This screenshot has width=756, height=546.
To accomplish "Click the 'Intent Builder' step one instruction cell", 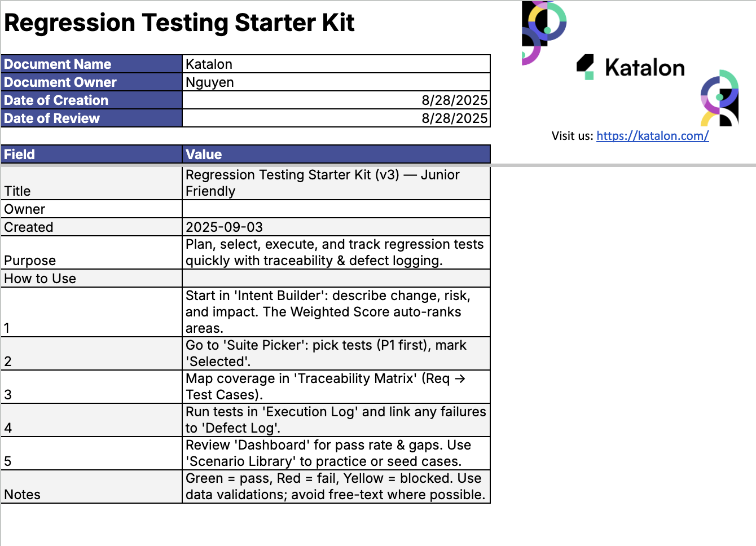I will click(336, 312).
